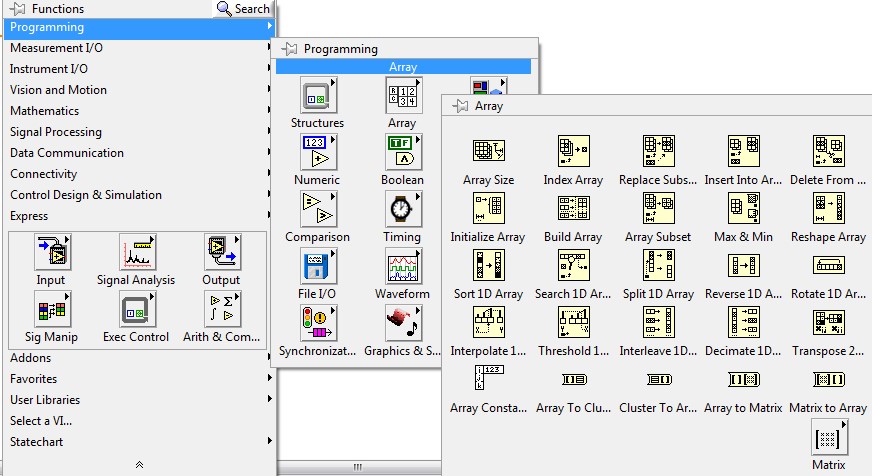
Task: Select the Programming category
Action: tap(139, 27)
